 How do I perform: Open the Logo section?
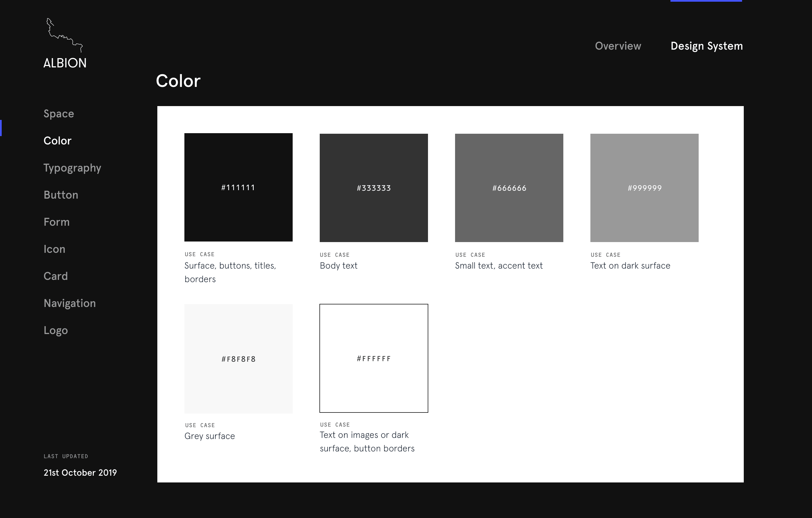[56, 330]
